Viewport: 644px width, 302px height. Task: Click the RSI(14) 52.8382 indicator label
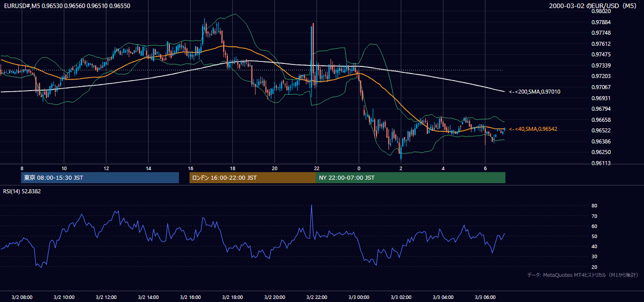tap(22, 191)
